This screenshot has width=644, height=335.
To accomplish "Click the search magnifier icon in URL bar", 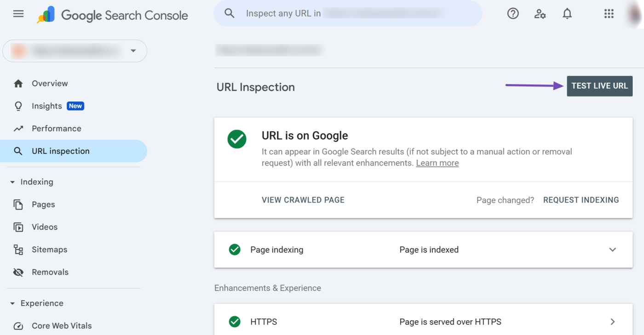I will pos(229,13).
